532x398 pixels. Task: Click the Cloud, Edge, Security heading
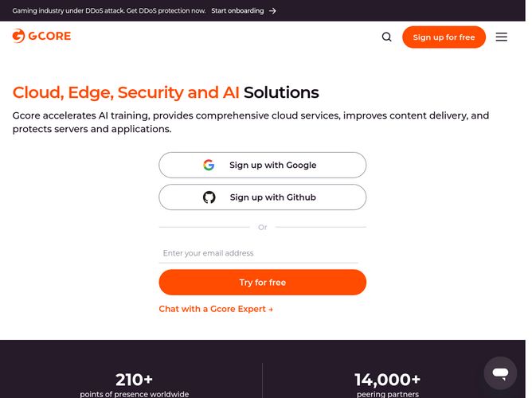coord(166,92)
